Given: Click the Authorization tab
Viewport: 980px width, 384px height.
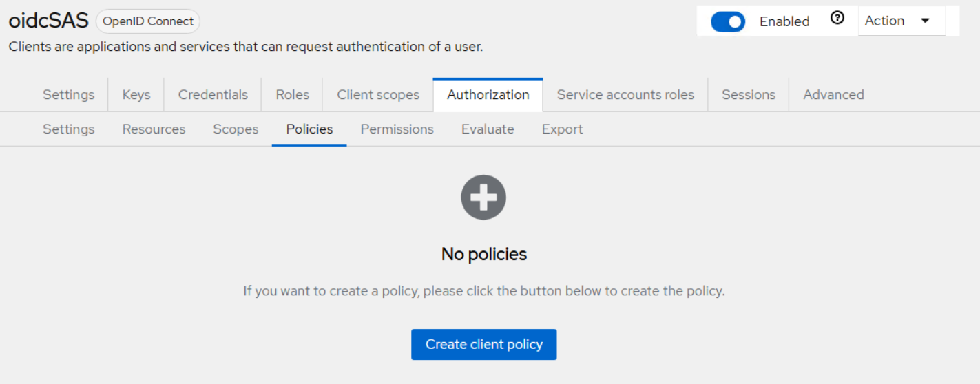Looking at the screenshot, I should 488,95.
